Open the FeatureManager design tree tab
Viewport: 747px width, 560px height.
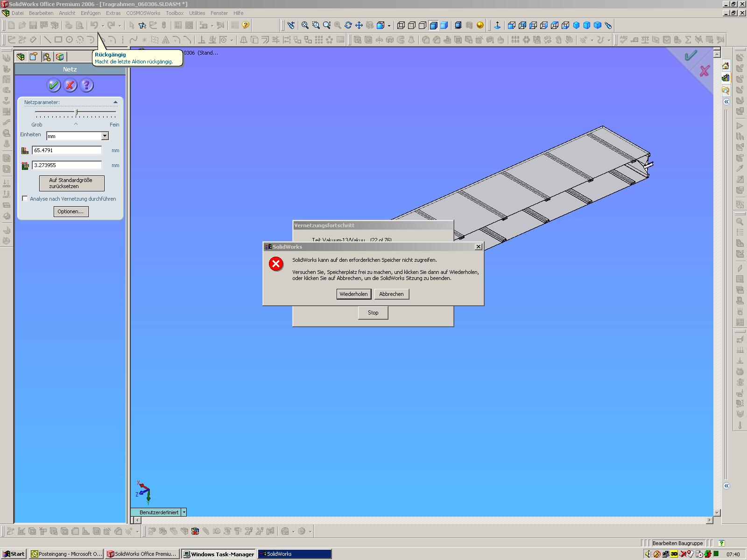click(x=21, y=57)
